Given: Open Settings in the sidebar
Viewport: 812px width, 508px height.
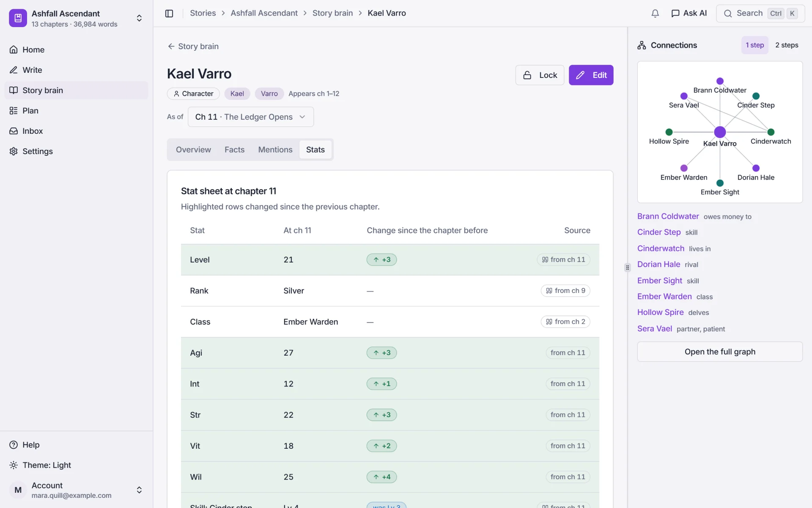Looking at the screenshot, I should [x=76, y=151].
